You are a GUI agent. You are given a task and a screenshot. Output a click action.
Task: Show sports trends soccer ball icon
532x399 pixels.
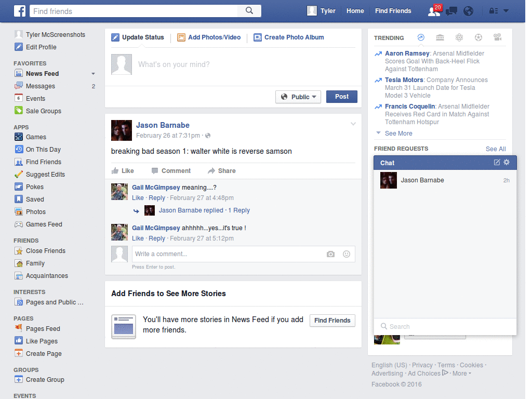coord(478,37)
